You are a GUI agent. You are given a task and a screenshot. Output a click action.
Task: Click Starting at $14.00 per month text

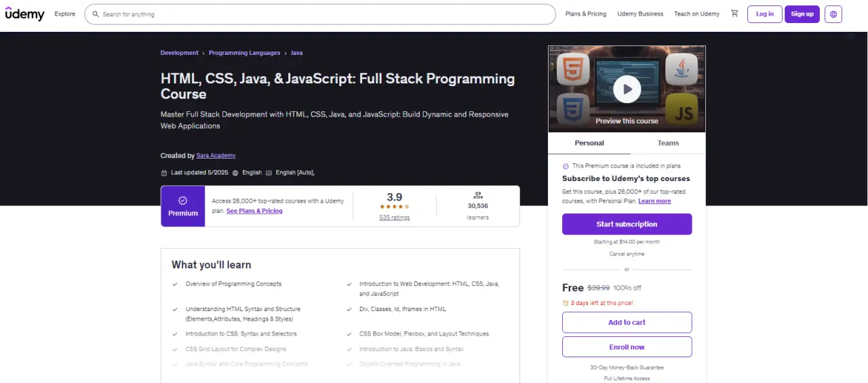(x=627, y=242)
